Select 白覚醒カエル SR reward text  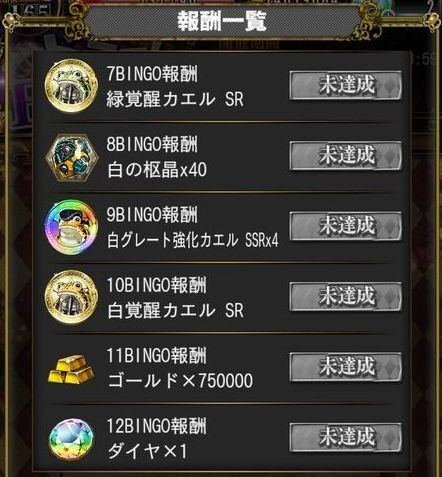point(175,310)
